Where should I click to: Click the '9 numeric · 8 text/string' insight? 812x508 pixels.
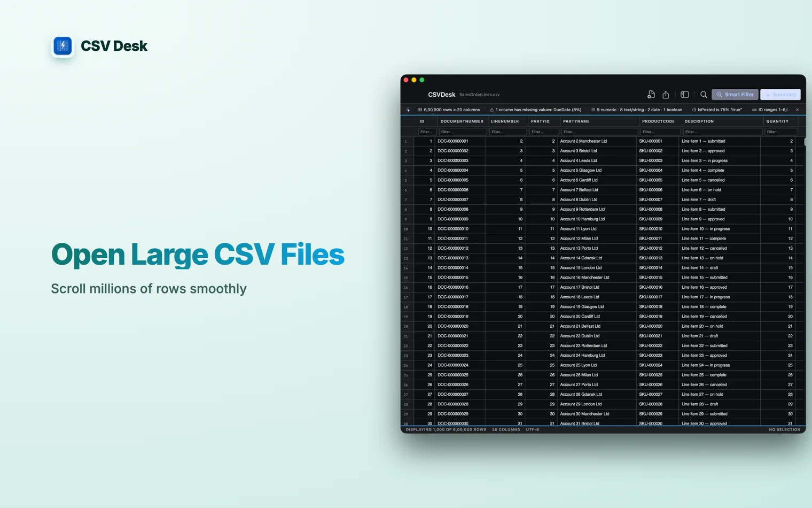coord(636,110)
